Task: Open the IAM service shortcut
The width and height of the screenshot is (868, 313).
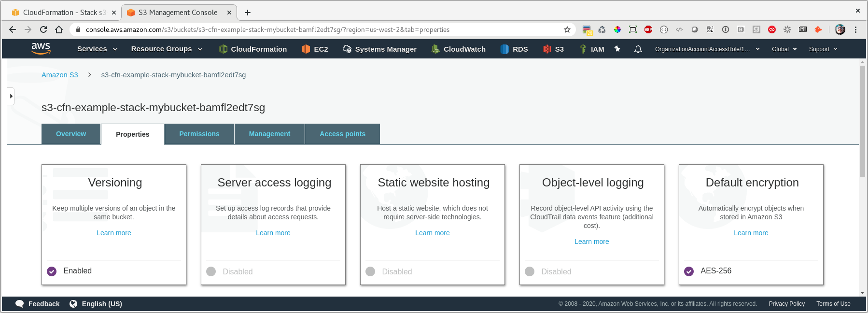Action: pos(592,49)
